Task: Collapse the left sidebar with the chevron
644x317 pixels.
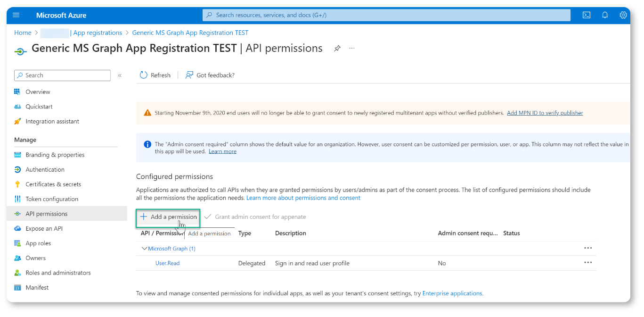Action: (120, 75)
